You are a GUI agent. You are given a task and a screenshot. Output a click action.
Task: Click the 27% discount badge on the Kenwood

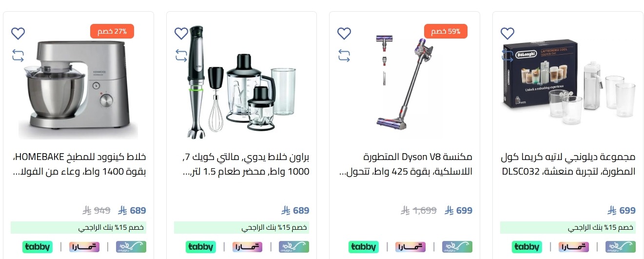click(112, 31)
